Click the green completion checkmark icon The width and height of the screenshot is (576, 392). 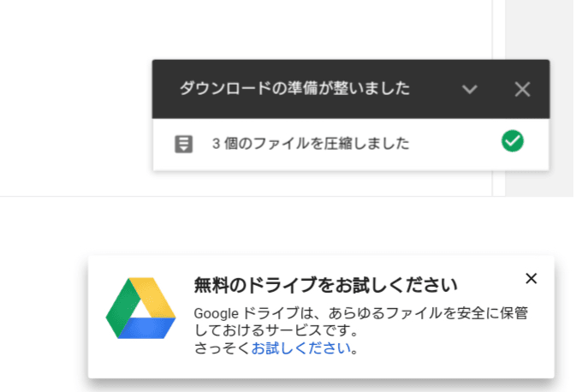click(513, 142)
